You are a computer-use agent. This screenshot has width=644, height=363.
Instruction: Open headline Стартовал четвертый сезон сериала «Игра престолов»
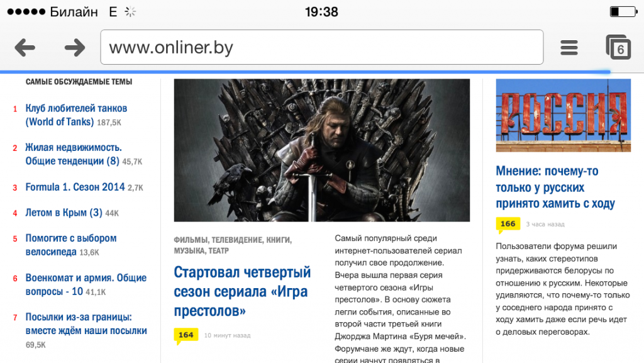click(242, 291)
